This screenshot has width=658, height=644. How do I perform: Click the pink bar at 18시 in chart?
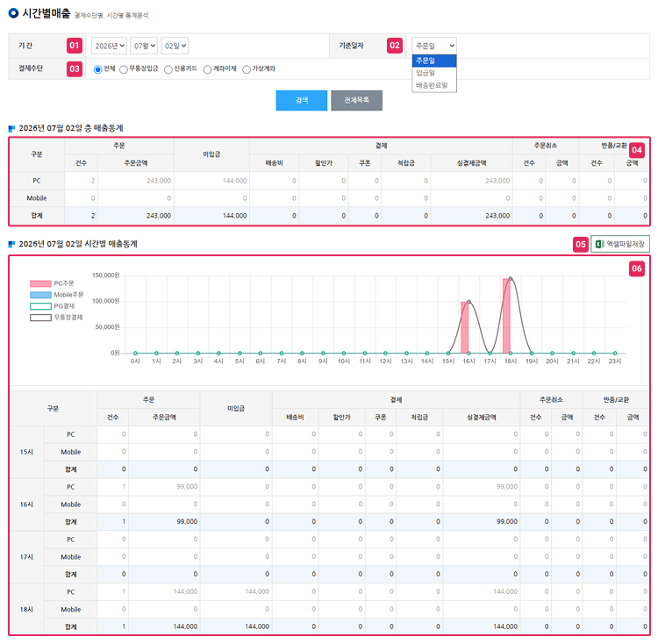point(506,316)
